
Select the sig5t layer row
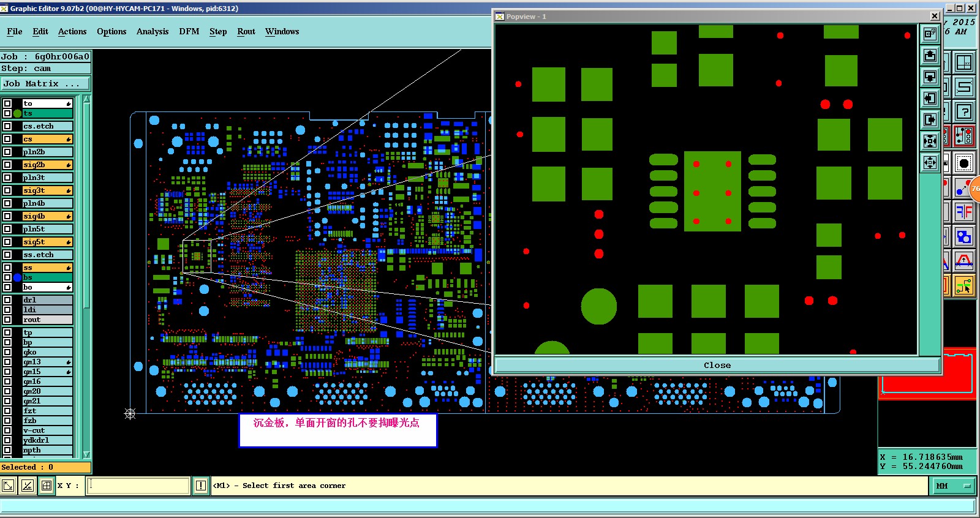tap(48, 242)
